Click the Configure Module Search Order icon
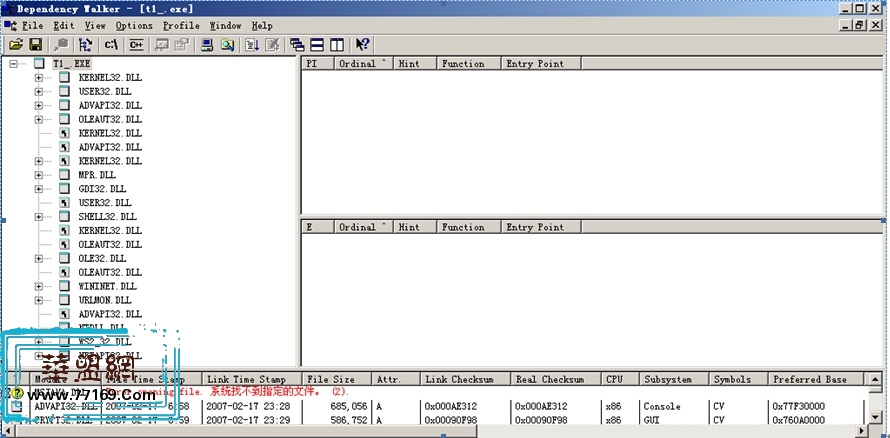The width and height of the screenshot is (890, 438). click(227, 44)
